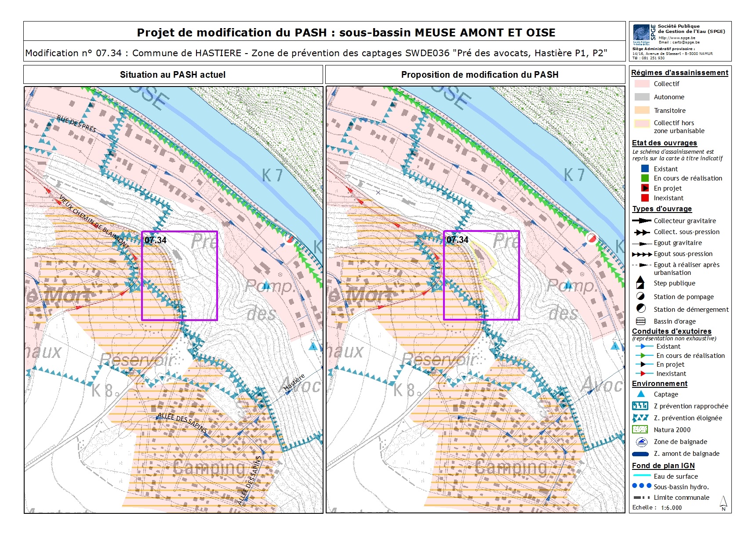The width and height of the screenshot is (756, 534).
Task: Click the Collectif pink color swatch
Action: [641, 84]
